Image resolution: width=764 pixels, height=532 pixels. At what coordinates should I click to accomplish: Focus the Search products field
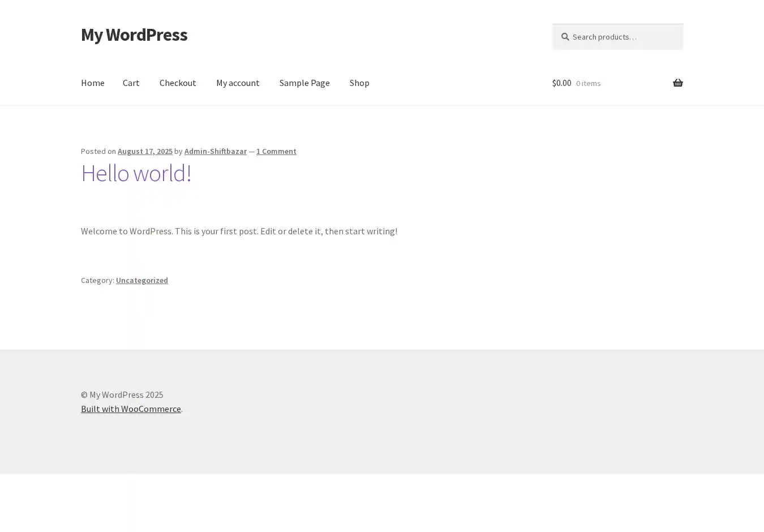pyautogui.click(x=623, y=37)
